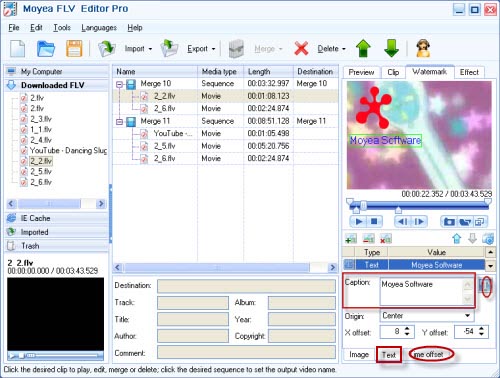
Task: Move item down with green down arrow
Action: tap(391, 49)
